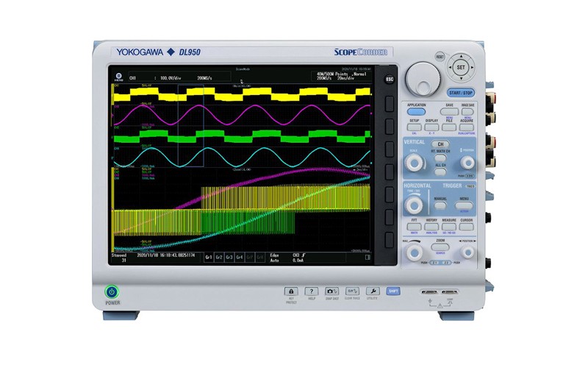The height and width of the screenshot is (368, 588).
Task: Click the zoom POSITION knob
Action: [467, 252]
